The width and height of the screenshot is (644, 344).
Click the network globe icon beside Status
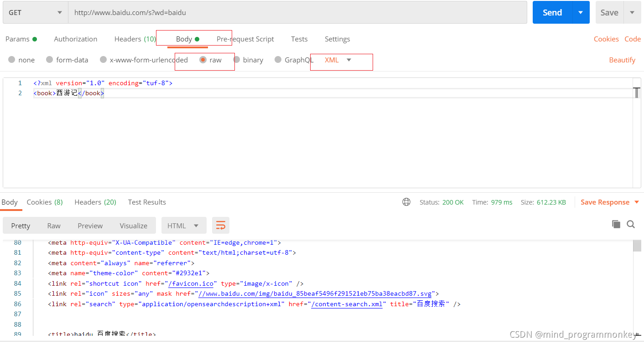(406, 202)
